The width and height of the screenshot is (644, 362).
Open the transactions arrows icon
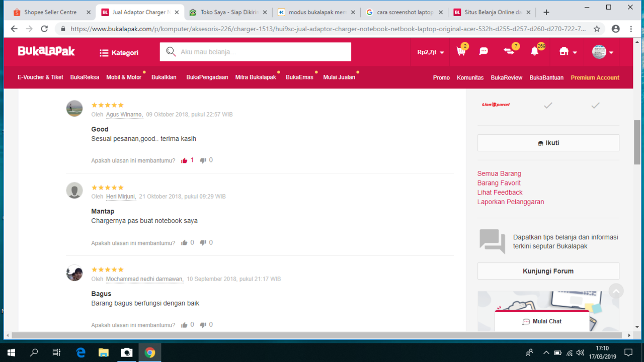tap(509, 51)
